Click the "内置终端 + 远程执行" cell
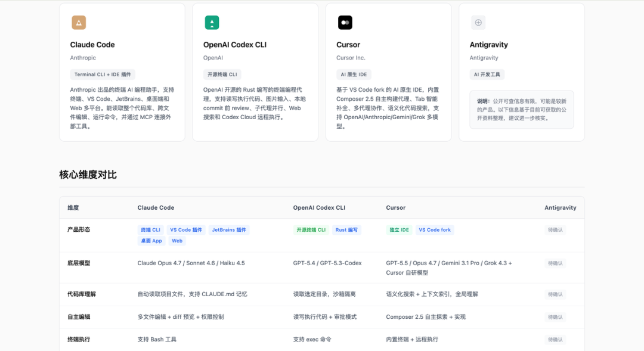Viewport: 644px width, 351px height. pos(412,340)
